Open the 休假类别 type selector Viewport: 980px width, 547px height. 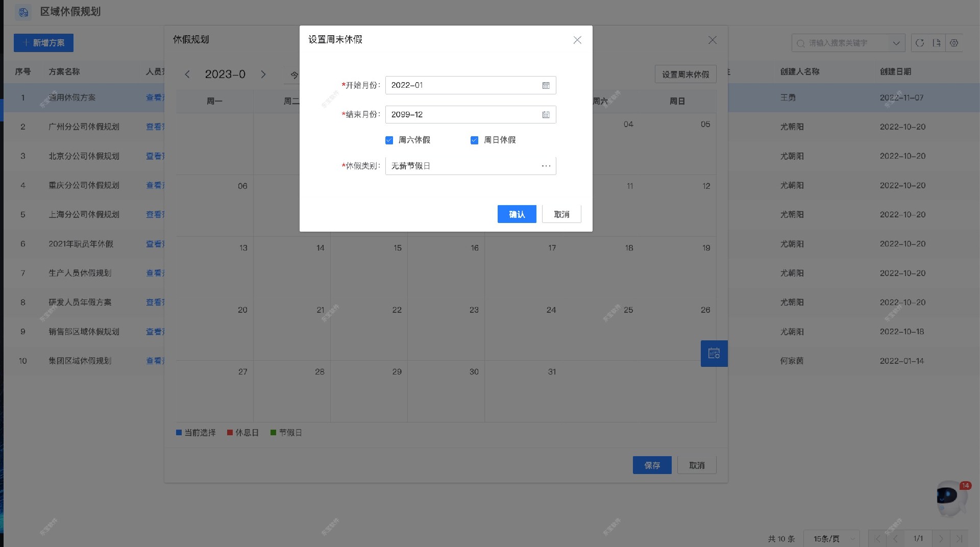545,165
